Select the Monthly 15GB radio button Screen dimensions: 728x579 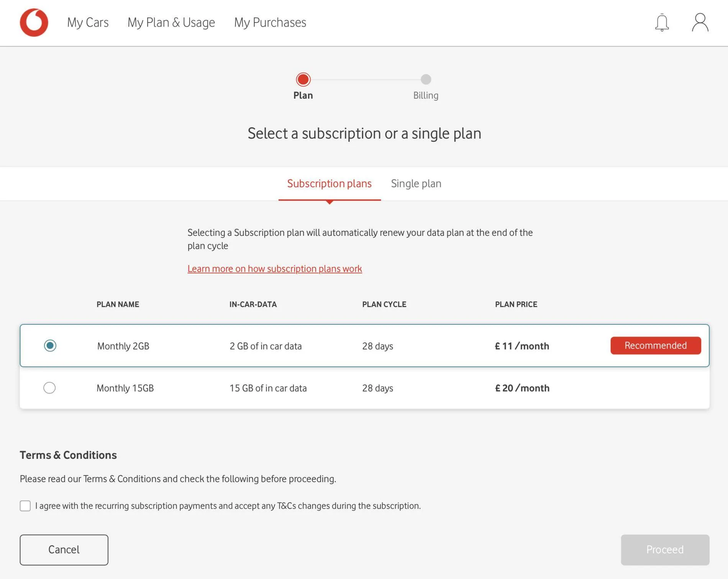tap(49, 388)
